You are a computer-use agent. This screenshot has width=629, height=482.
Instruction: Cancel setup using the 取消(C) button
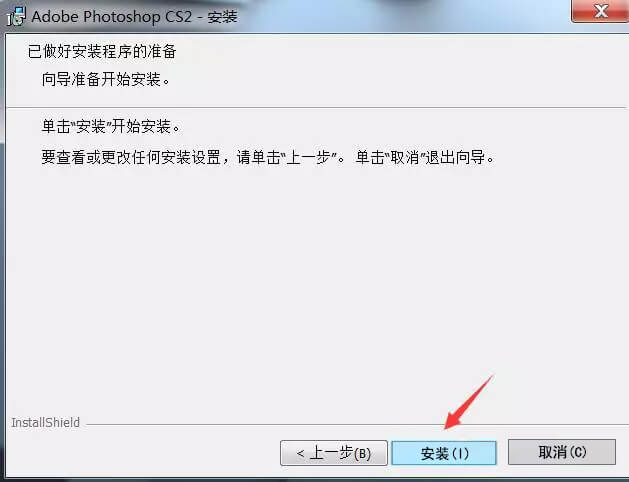click(562, 452)
